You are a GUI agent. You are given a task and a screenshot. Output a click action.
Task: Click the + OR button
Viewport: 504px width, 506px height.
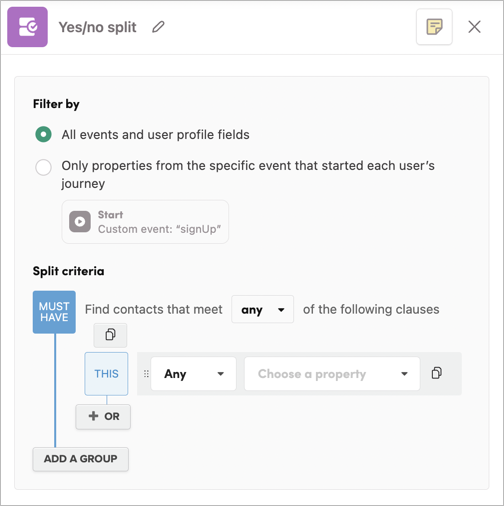[103, 417]
